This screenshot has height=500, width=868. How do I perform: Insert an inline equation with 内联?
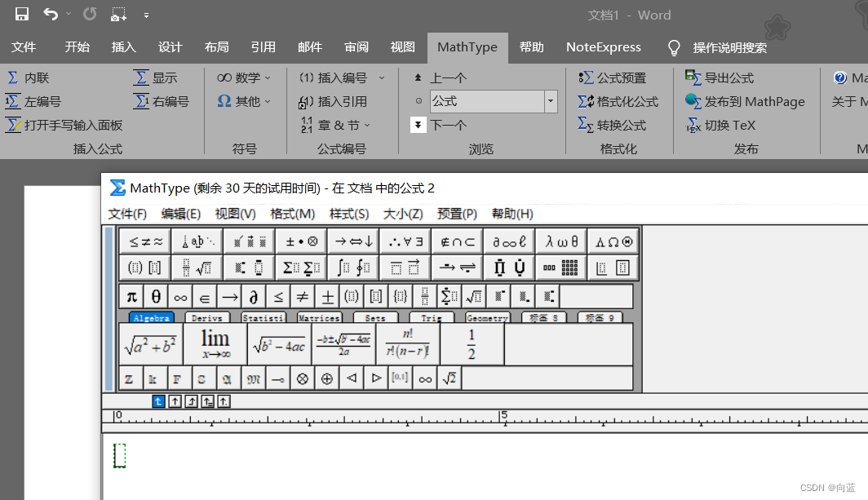(29, 78)
